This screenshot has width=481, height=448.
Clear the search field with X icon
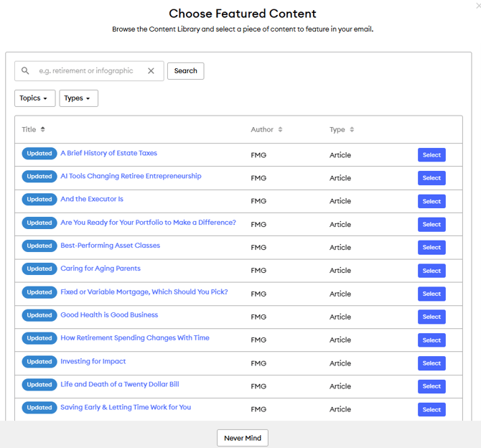point(151,71)
